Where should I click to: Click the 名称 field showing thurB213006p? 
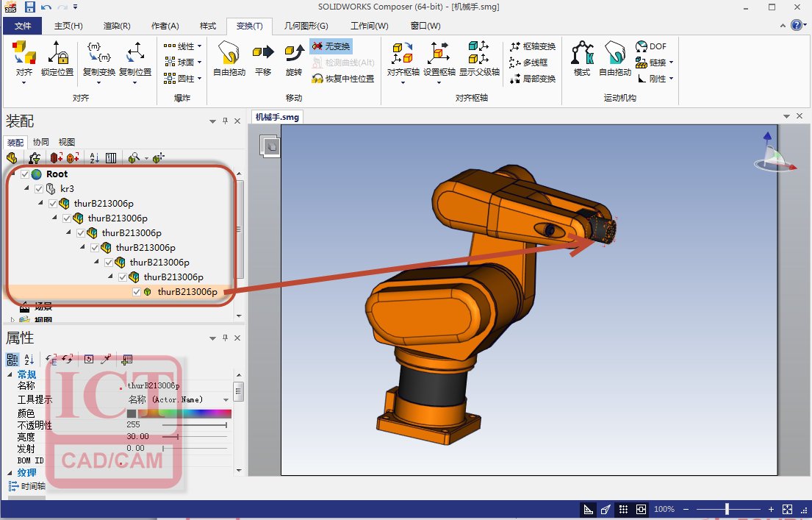click(176, 385)
